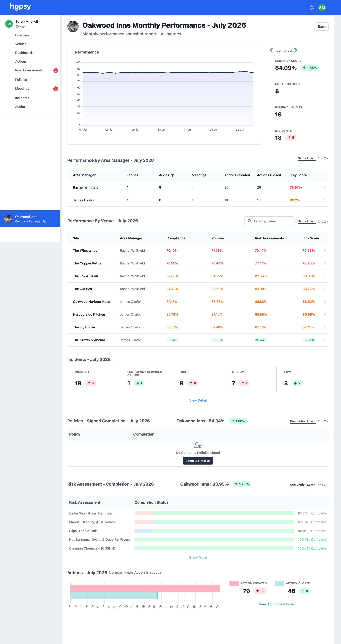Click Slips, Trips & Falls progress bar
This screenshot has height=644, width=341.
coord(214,531)
